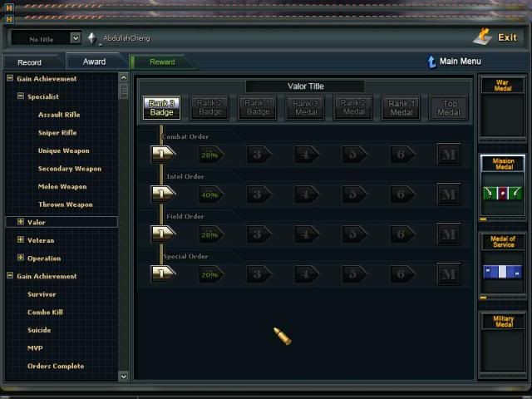Collapse the Specialist tree node

(x=21, y=96)
